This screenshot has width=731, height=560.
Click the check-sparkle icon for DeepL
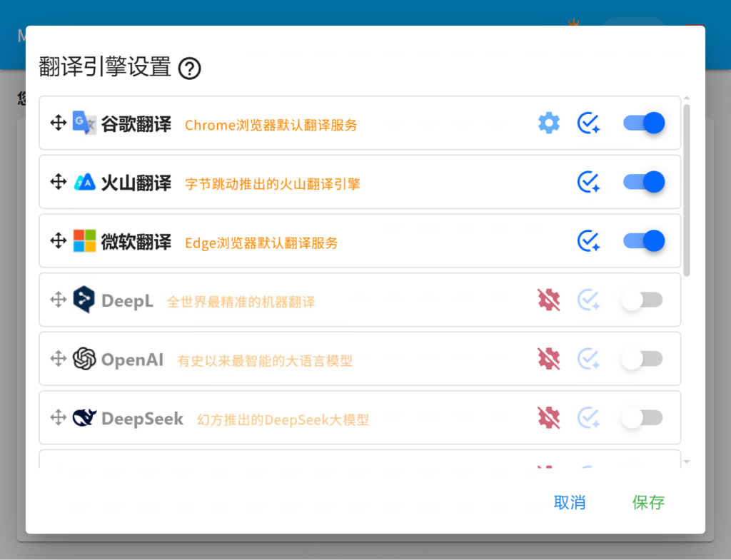click(x=588, y=300)
